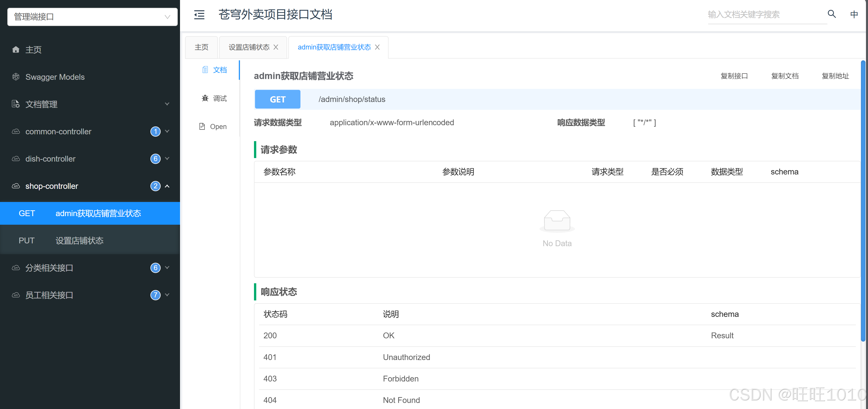Screen dimensions: 868x409
Task: Click the home icon beside 主页
Action: tap(15, 50)
